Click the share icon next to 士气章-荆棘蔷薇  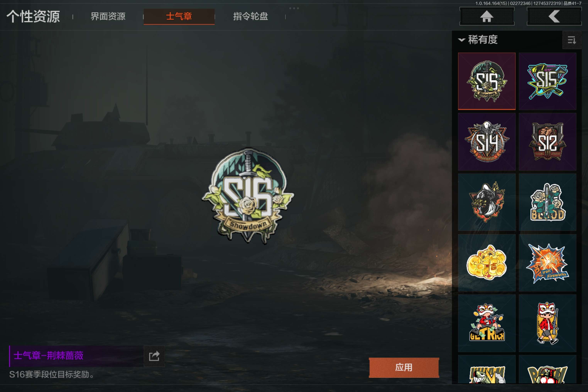[154, 356]
